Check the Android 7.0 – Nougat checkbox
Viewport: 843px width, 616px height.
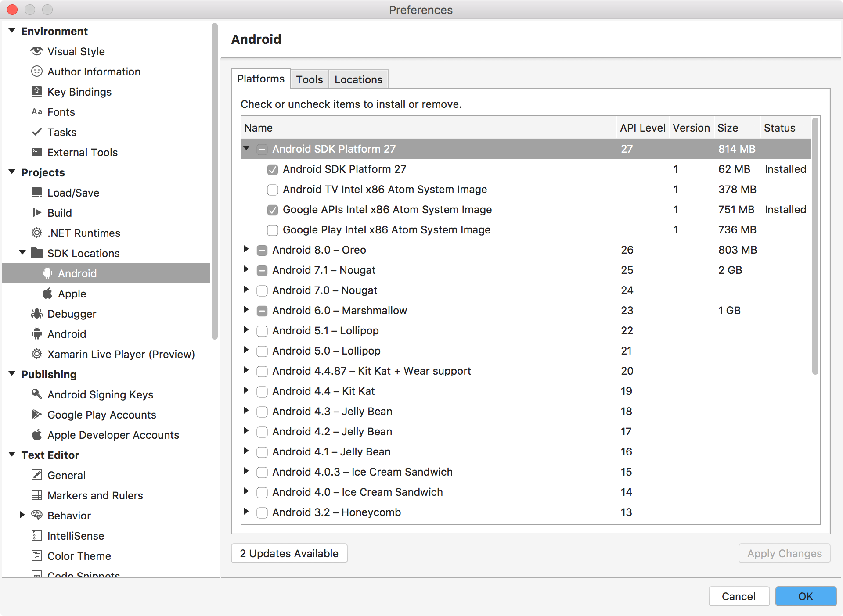pos(262,290)
